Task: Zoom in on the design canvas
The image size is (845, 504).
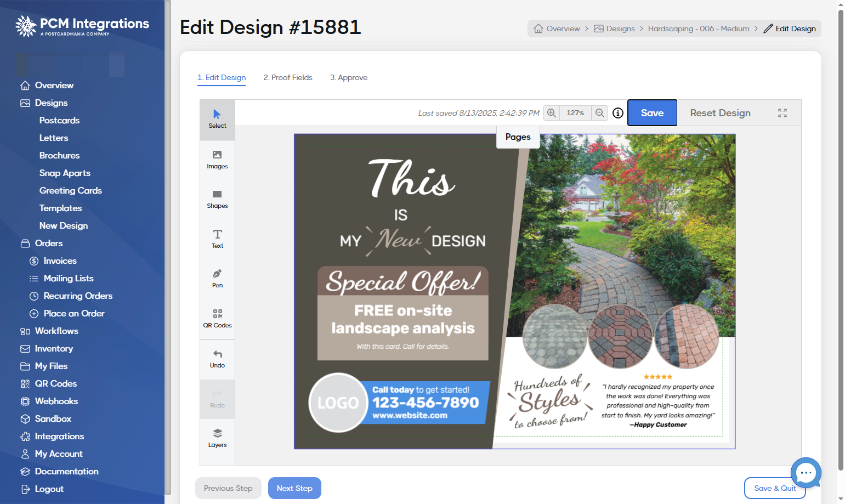Action: point(552,113)
